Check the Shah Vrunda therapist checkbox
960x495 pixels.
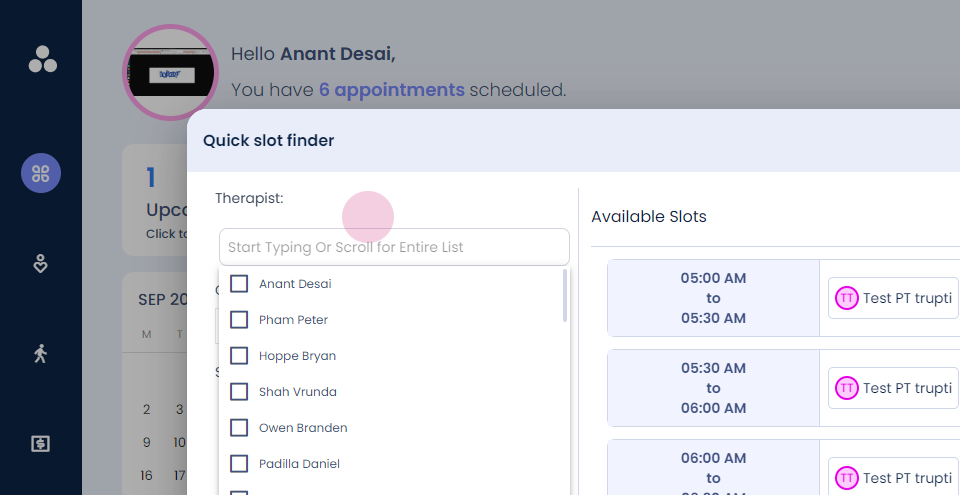point(239,391)
